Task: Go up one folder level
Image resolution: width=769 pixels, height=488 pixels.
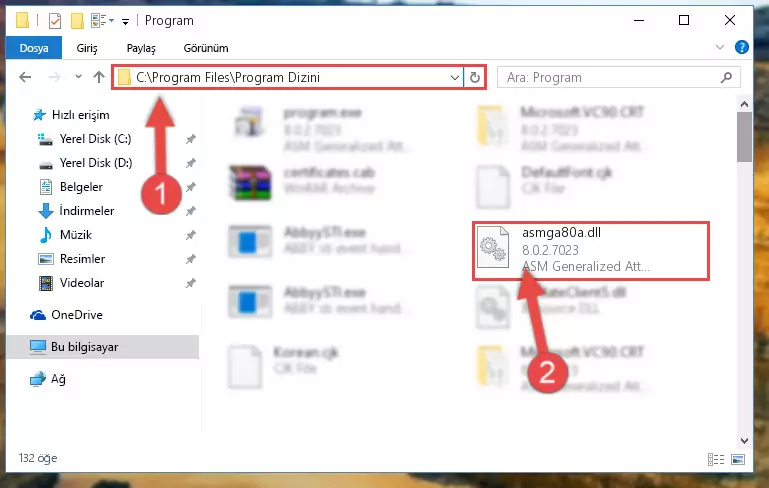Action: point(99,77)
